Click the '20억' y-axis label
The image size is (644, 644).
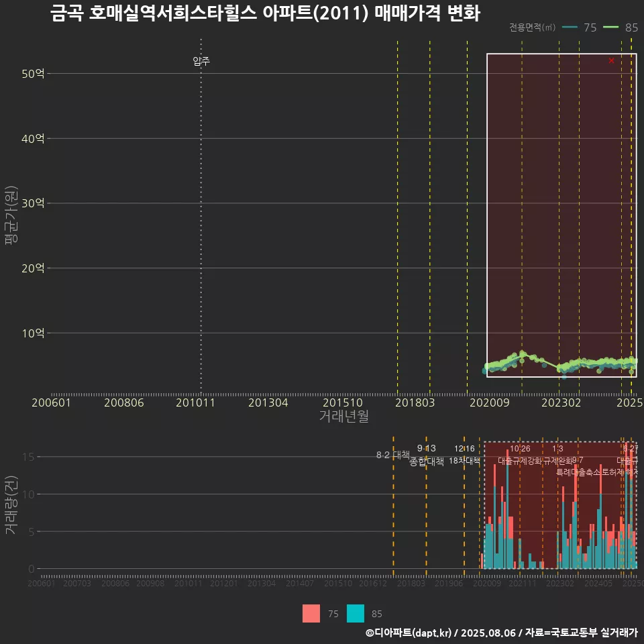pos(33,268)
